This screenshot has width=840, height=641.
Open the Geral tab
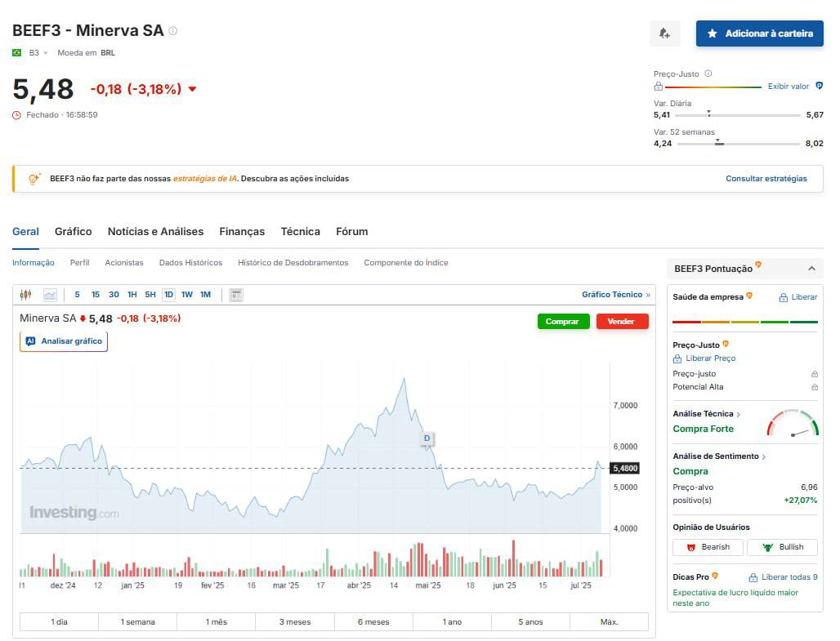25,231
